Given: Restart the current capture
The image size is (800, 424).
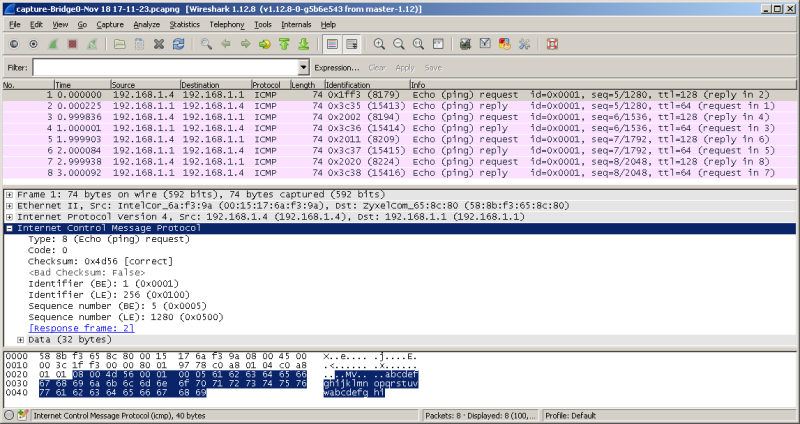Looking at the screenshot, I should 92,44.
